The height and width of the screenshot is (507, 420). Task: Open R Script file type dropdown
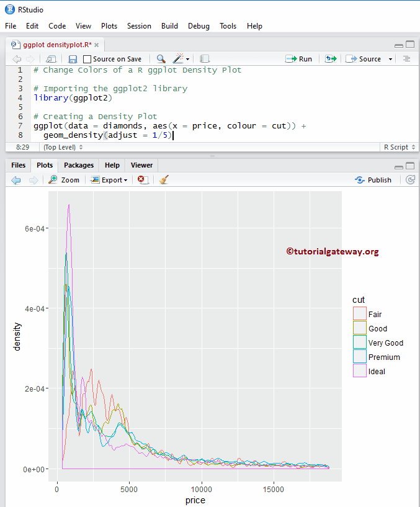click(400, 147)
